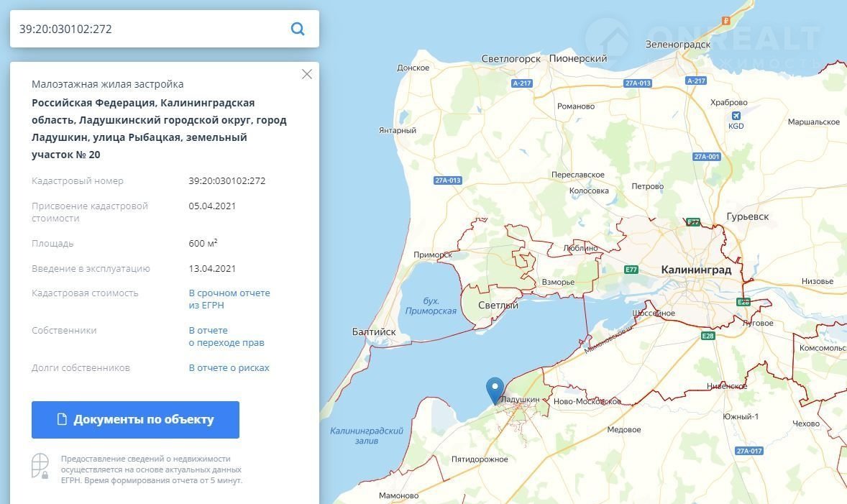Open the 'В срочном отчете из ЕГРН' link
This screenshot has height=504, width=847.
229,299
